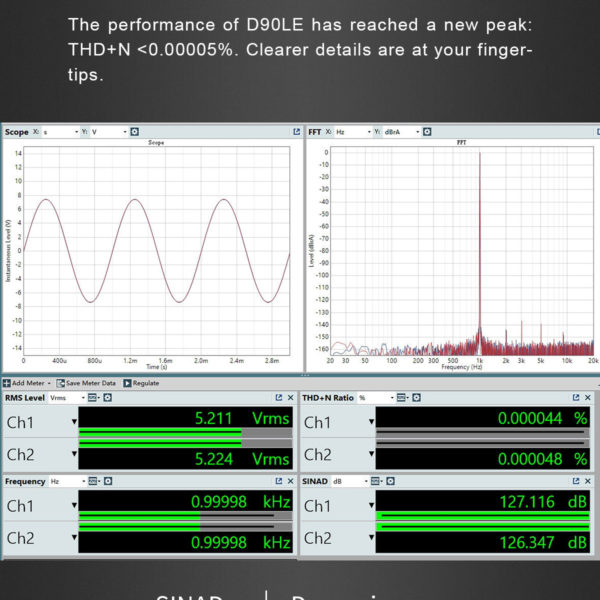Open THD+N Ratio display-format icon

tap(402, 398)
